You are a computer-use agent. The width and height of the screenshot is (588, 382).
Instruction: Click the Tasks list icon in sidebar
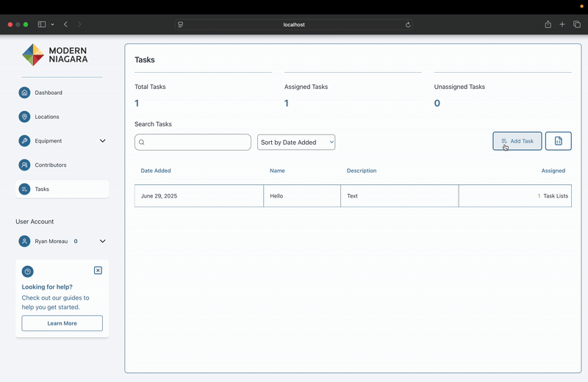[x=24, y=189]
